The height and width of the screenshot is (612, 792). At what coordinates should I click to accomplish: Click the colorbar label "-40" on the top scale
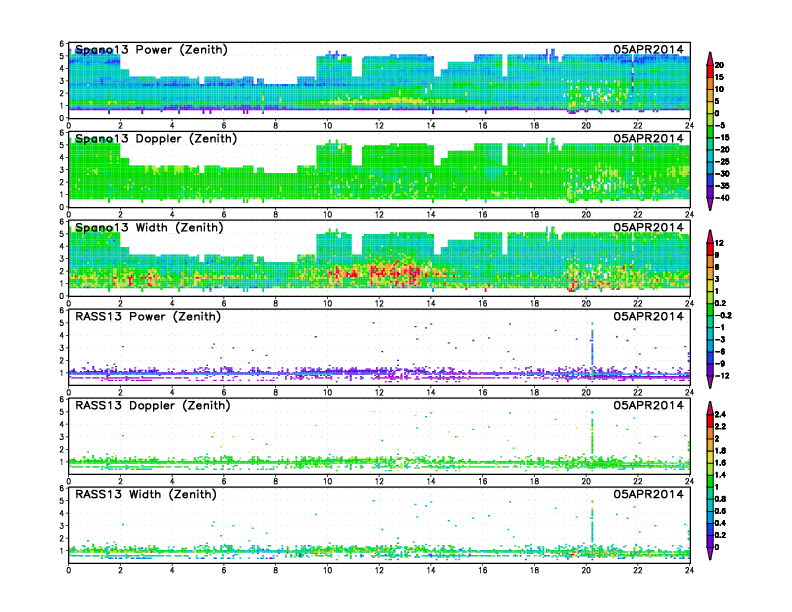(x=722, y=198)
